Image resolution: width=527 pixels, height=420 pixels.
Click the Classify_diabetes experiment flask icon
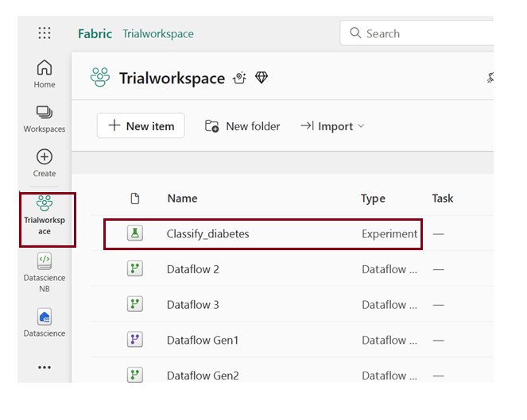[x=135, y=233]
